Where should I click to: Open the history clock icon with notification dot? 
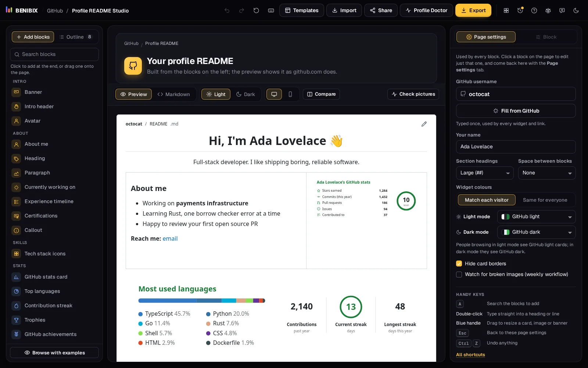[520, 11]
